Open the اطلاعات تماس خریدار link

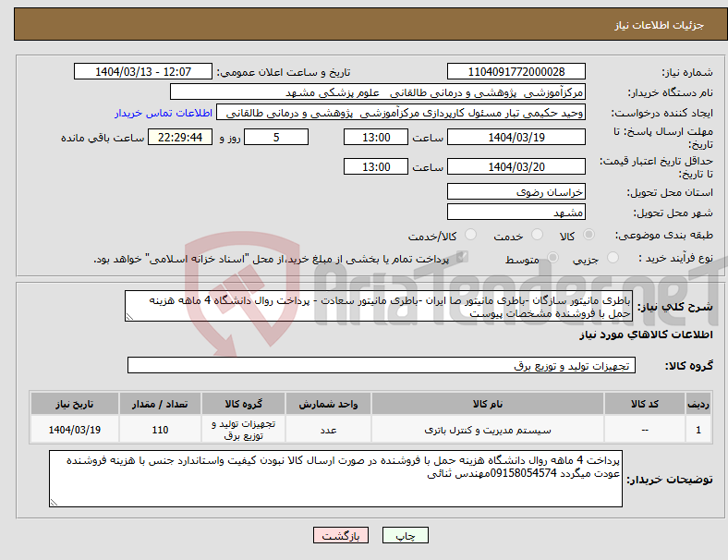pyautogui.click(x=164, y=113)
